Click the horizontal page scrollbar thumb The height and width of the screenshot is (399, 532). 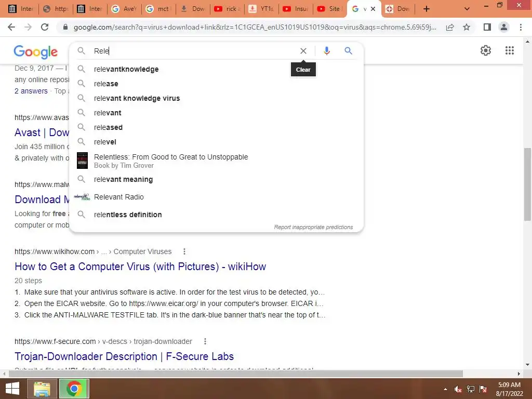coord(236,374)
